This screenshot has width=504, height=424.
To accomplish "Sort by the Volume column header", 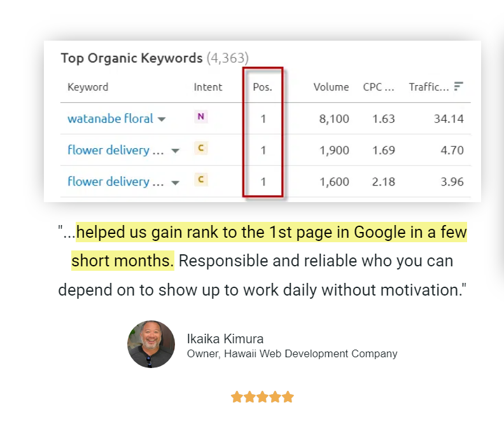I will tap(331, 87).
